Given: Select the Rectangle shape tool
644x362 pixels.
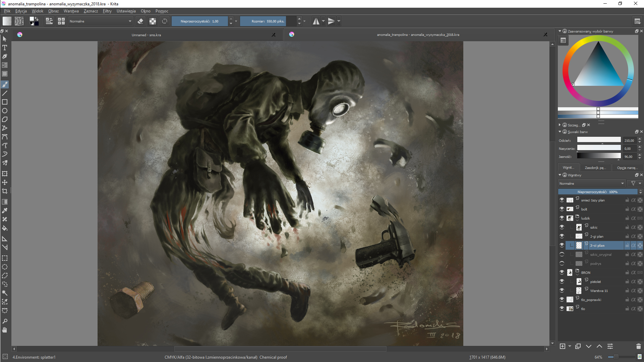Looking at the screenshot, I should pos(5,102).
